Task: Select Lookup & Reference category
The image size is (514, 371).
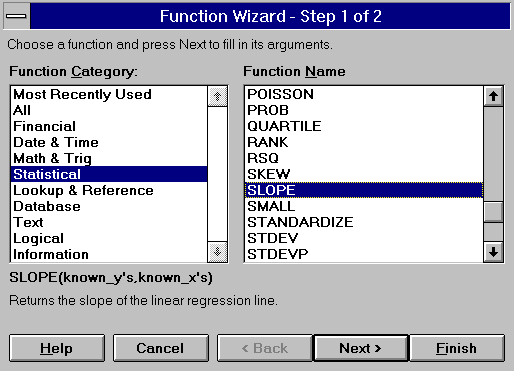Action: [x=109, y=190]
